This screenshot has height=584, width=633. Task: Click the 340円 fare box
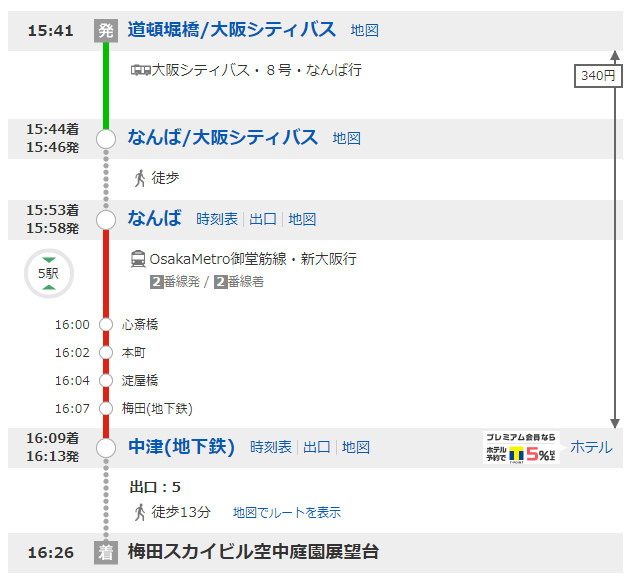pos(598,75)
